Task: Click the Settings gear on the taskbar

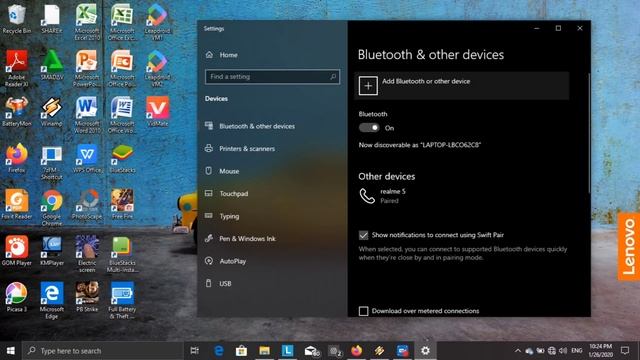Action: click(x=425, y=351)
